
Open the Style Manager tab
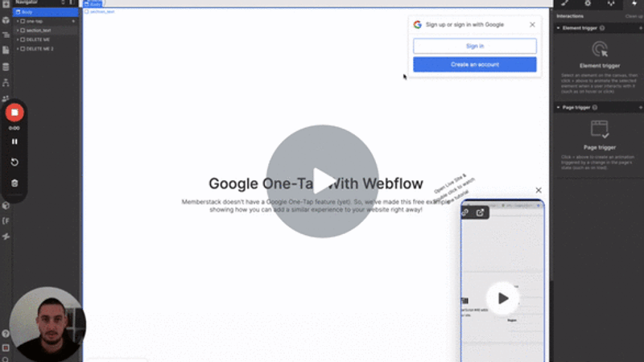click(611, 3)
